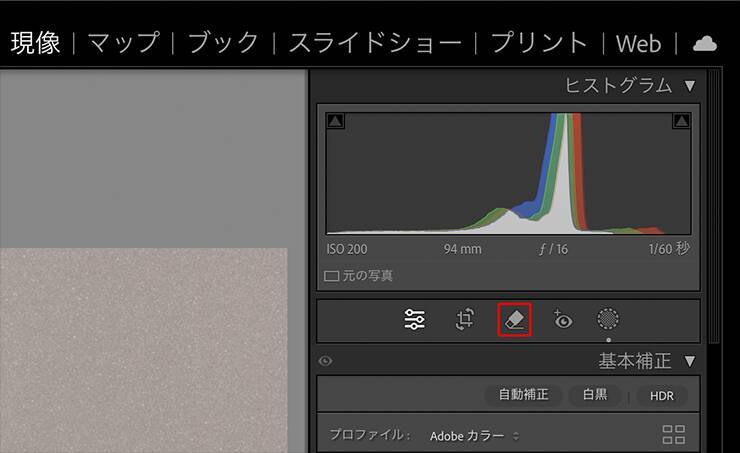Select the Red Eye correction tool
The image size is (740, 453).
(x=562, y=321)
